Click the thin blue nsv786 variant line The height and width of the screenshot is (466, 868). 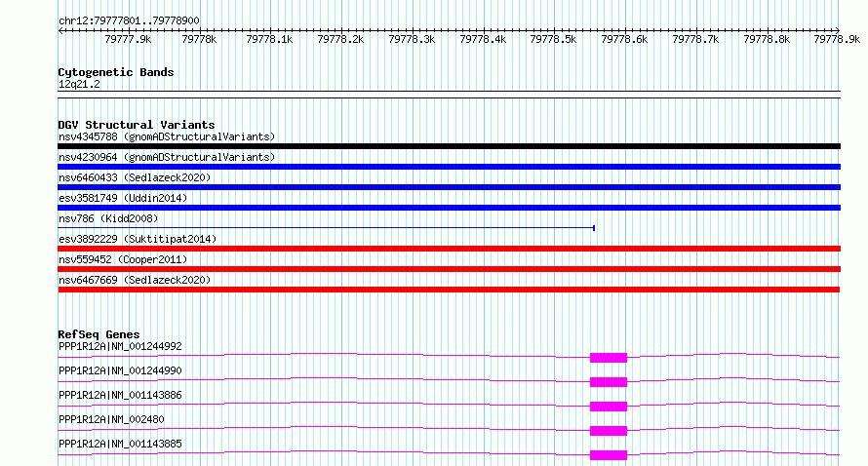pyautogui.click(x=326, y=228)
